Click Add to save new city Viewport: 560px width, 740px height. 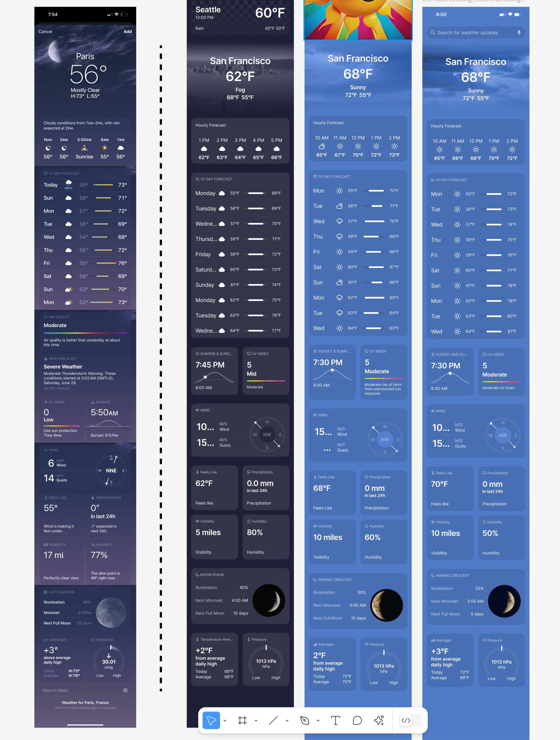point(128,32)
